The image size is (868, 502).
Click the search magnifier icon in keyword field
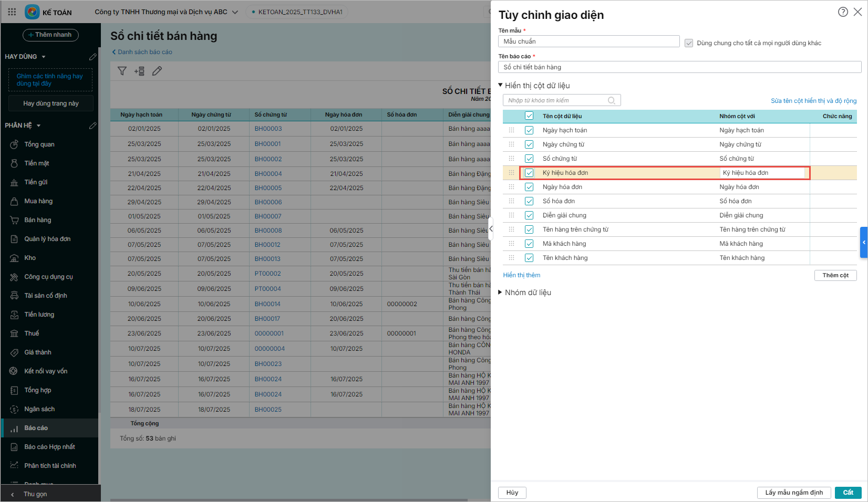[612, 100]
